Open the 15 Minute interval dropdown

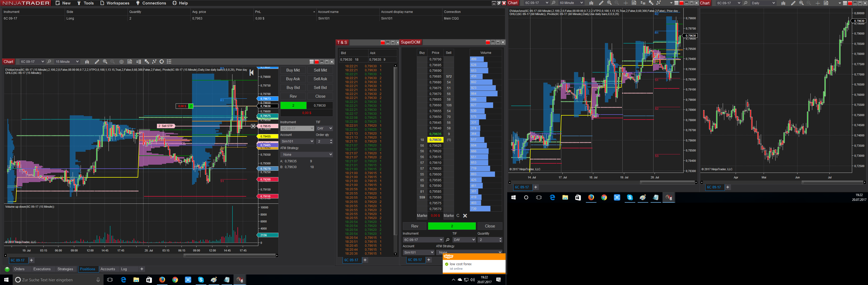[x=67, y=61]
